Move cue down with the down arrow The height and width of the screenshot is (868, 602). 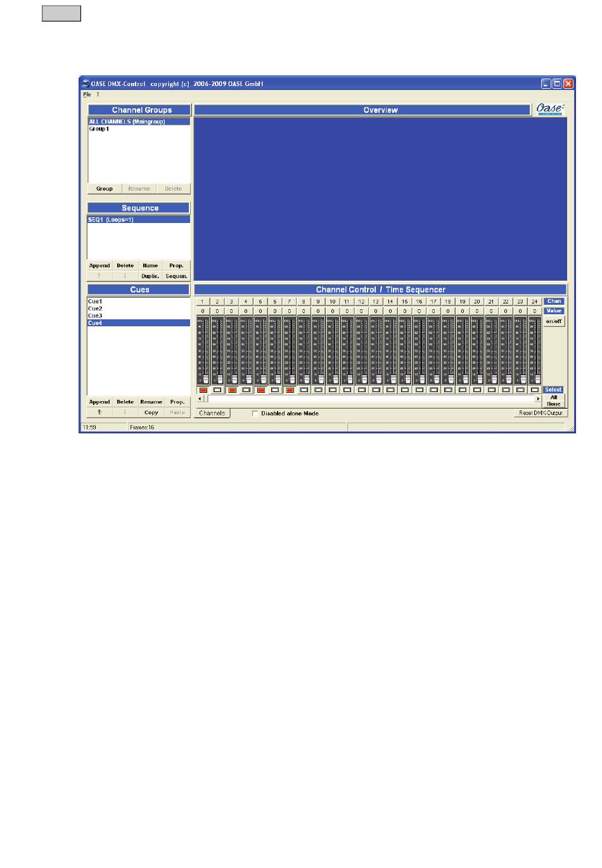(x=125, y=412)
